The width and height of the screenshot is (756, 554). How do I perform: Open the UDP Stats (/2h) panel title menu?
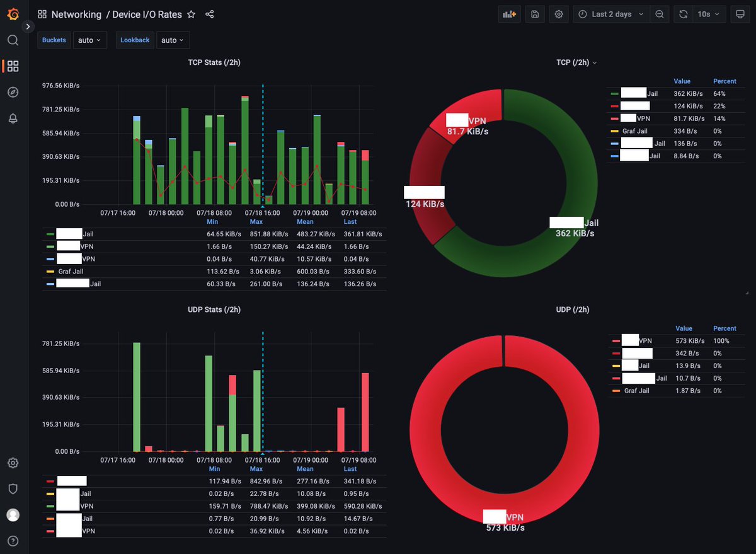click(x=214, y=309)
